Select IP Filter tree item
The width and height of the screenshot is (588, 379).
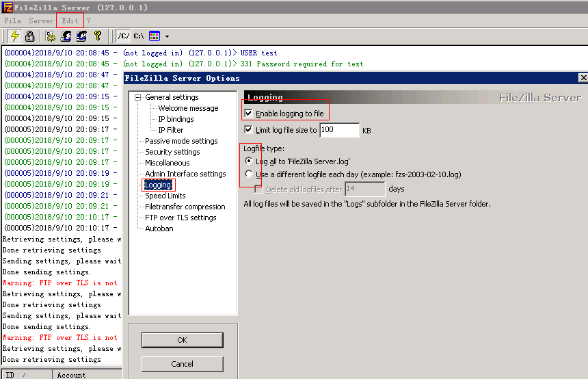[171, 130]
